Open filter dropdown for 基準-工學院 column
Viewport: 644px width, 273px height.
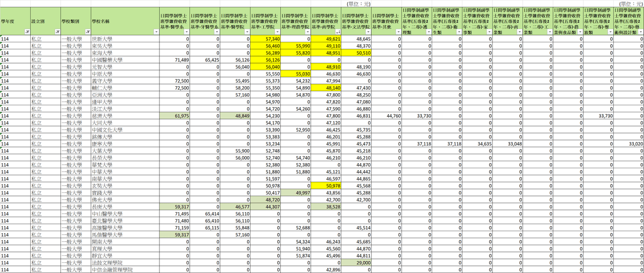click(x=277, y=32)
